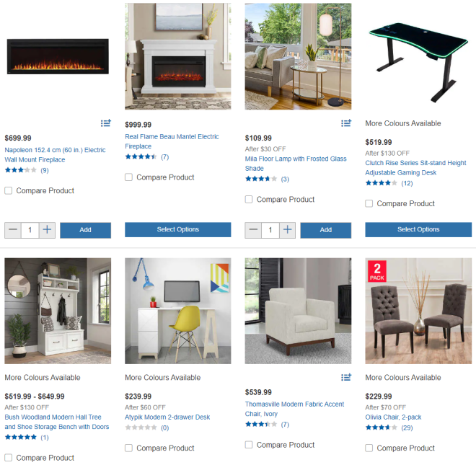Click Select Options for Clutch Gaming Desk

point(418,229)
